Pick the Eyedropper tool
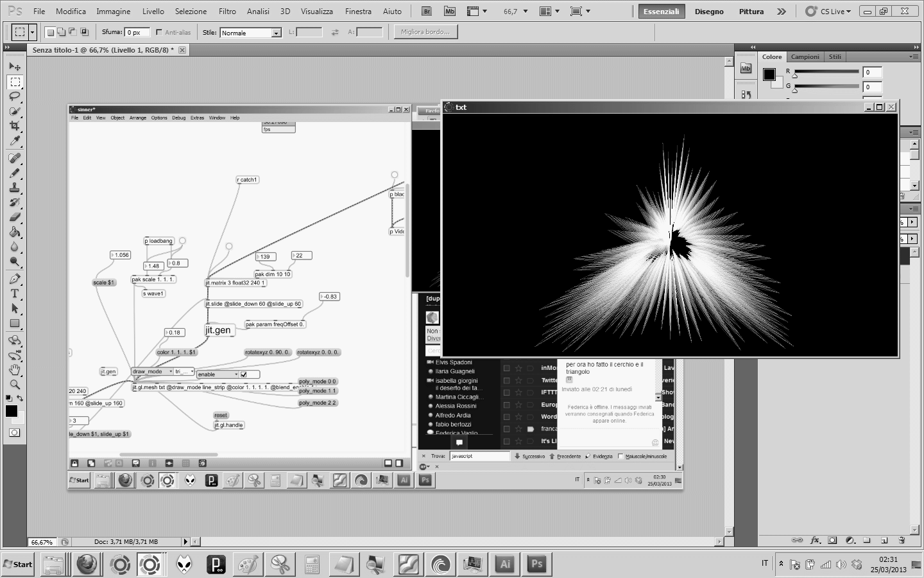The height and width of the screenshot is (578, 924). coord(15,141)
